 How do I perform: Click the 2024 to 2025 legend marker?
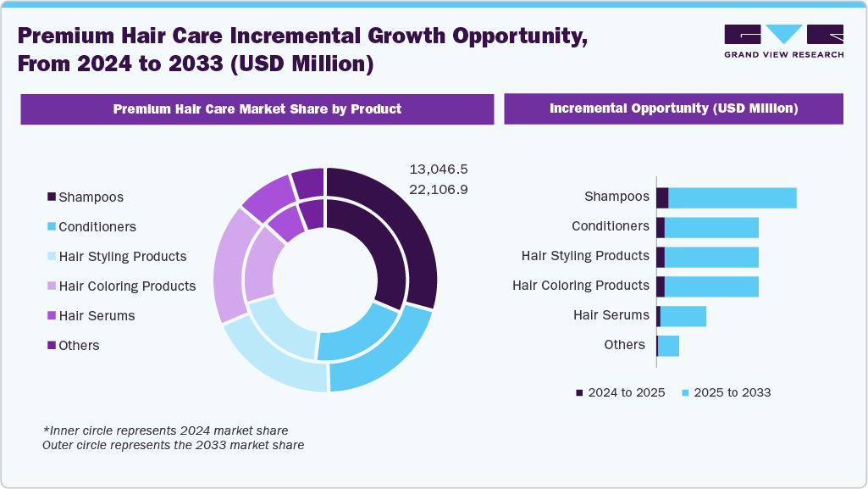[578, 392]
